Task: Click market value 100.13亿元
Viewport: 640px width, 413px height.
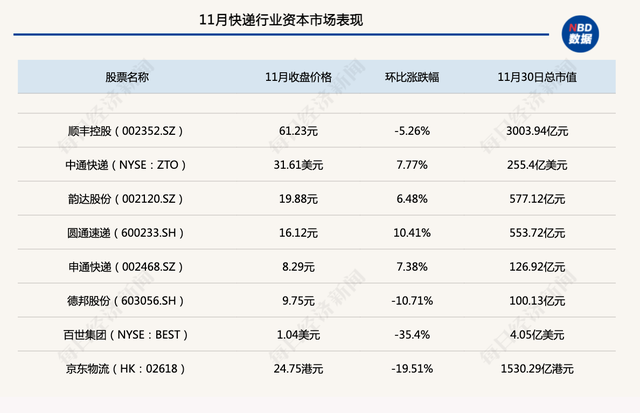Action: click(x=537, y=301)
